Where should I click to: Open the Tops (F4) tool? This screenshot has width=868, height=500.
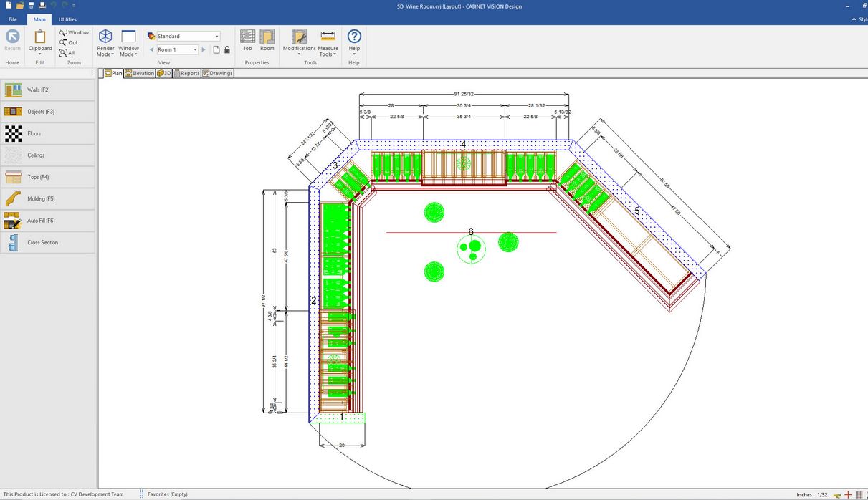coord(47,177)
